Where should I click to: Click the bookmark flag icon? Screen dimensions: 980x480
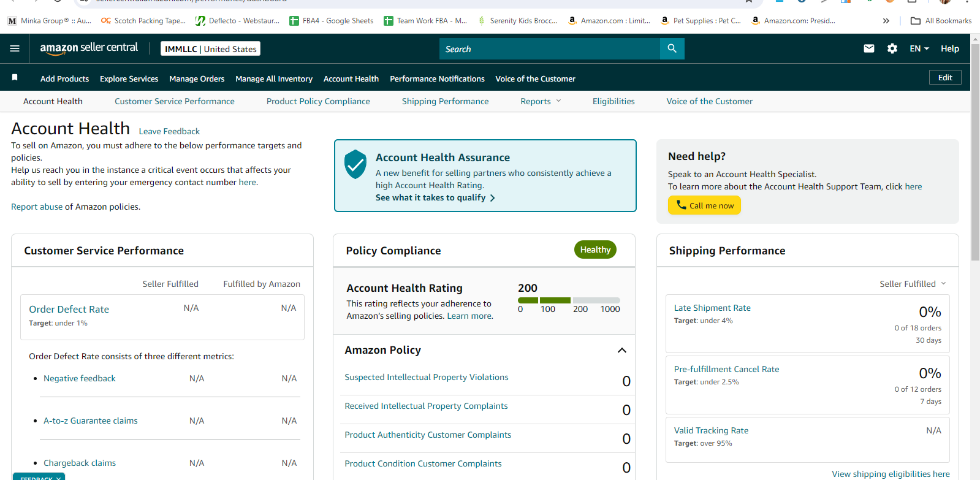click(x=15, y=78)
